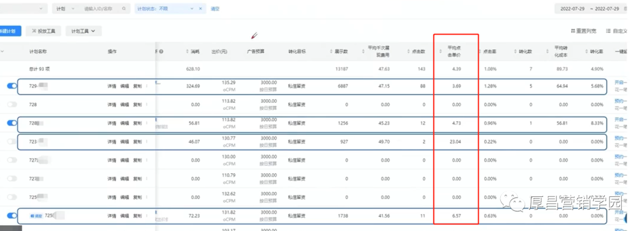Click the 自定义列 list icon
The image size is (644, 231).
click(608, 31)
